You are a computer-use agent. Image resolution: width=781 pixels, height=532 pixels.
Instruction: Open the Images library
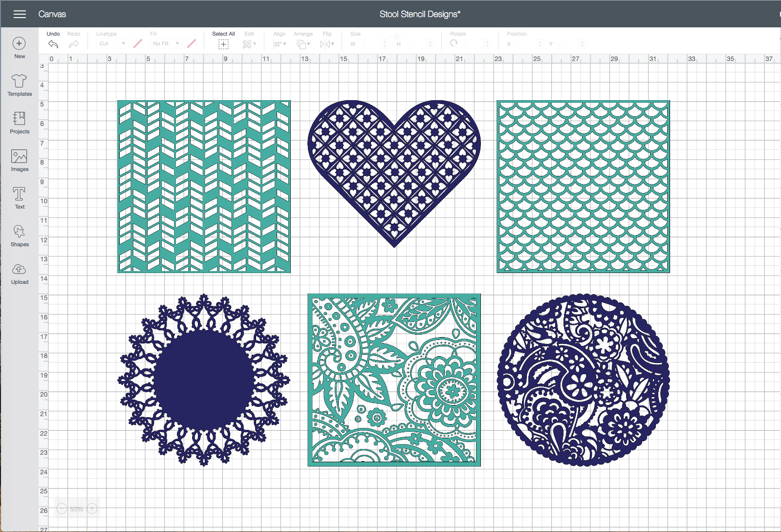tap(20, 157)
